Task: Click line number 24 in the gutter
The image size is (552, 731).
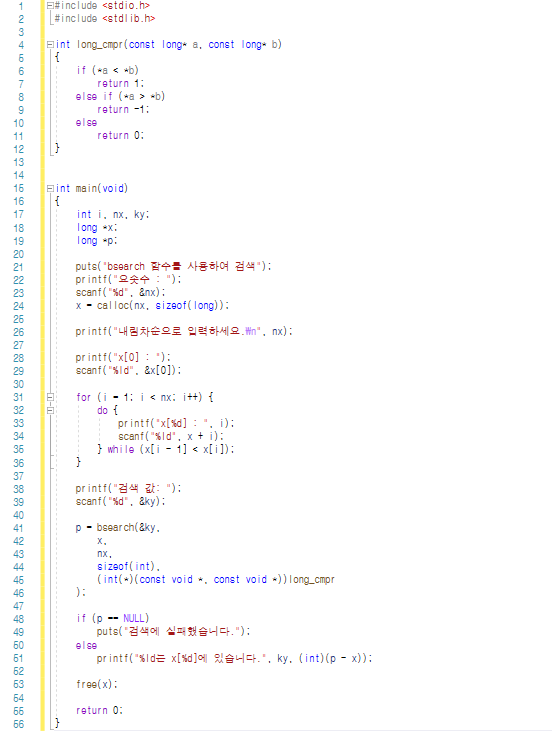Action: (x=19, y=306)
